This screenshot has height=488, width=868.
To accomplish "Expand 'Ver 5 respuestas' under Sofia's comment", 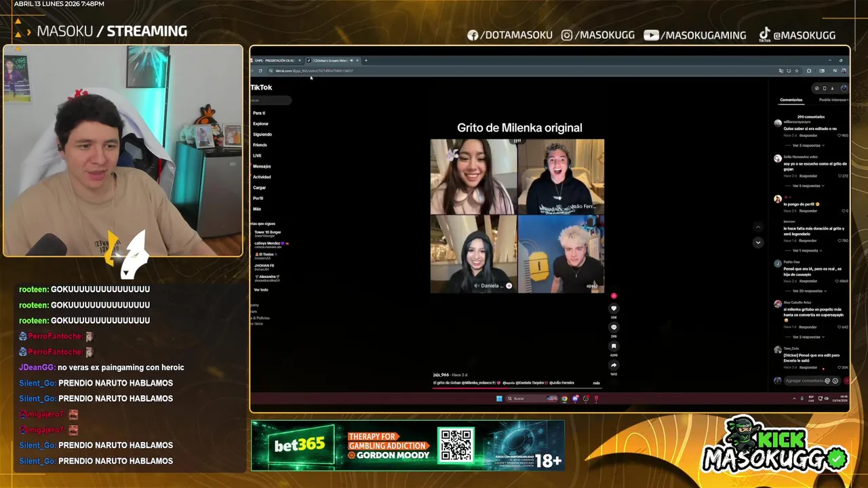I will [x=808, y=186].
